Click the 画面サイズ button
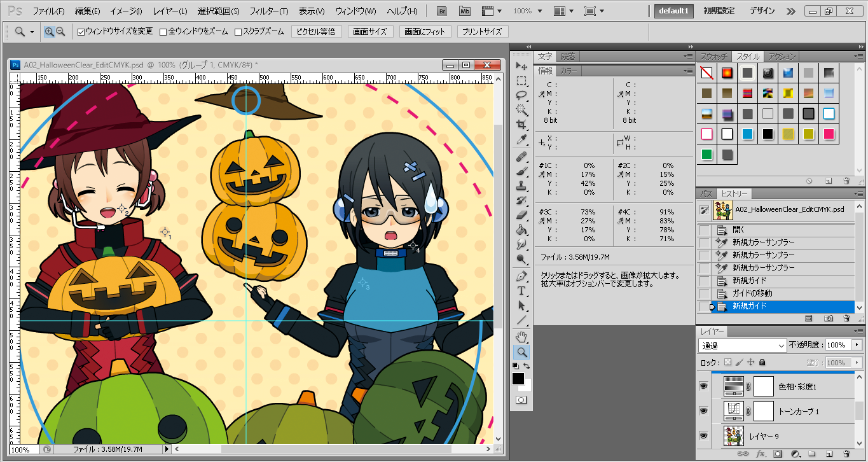This screenshot has width=868, height=462. [x=371, y=32]
